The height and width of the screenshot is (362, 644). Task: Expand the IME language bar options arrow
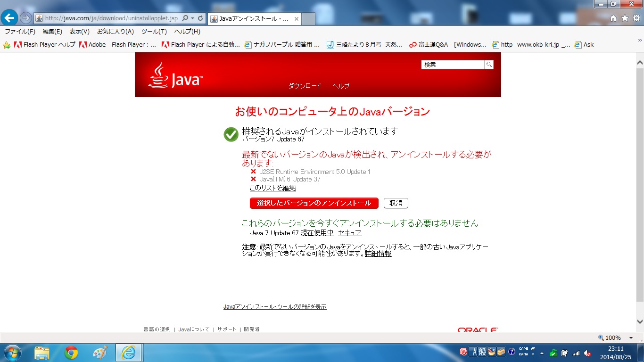point(533,354)
